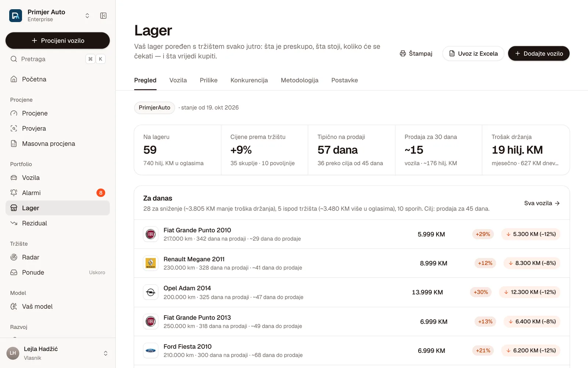Open Radar in the sidebar
Image resolution: width=588 pixels, height=368 pixels.
tap(58, 257)
